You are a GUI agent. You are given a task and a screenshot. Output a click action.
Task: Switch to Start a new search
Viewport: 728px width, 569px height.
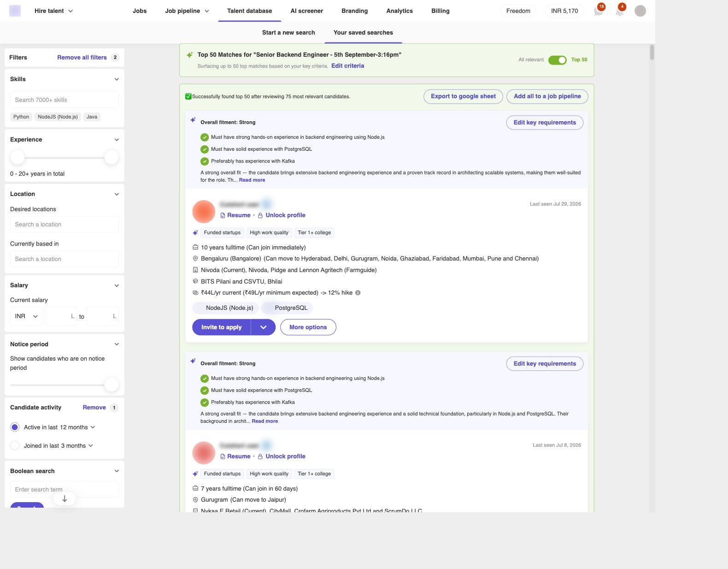288,33
